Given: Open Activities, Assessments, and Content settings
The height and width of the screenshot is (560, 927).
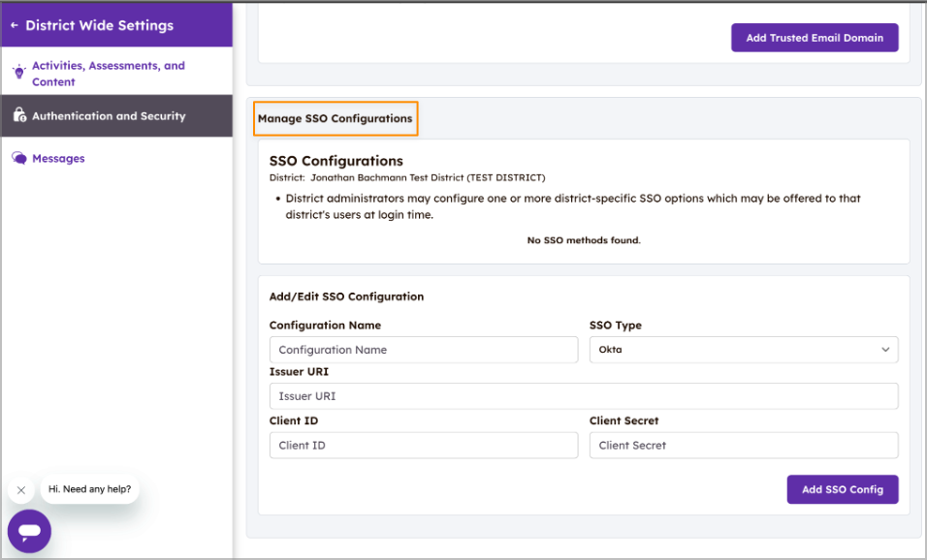Looking at the screenshot, I should (108, 74).
